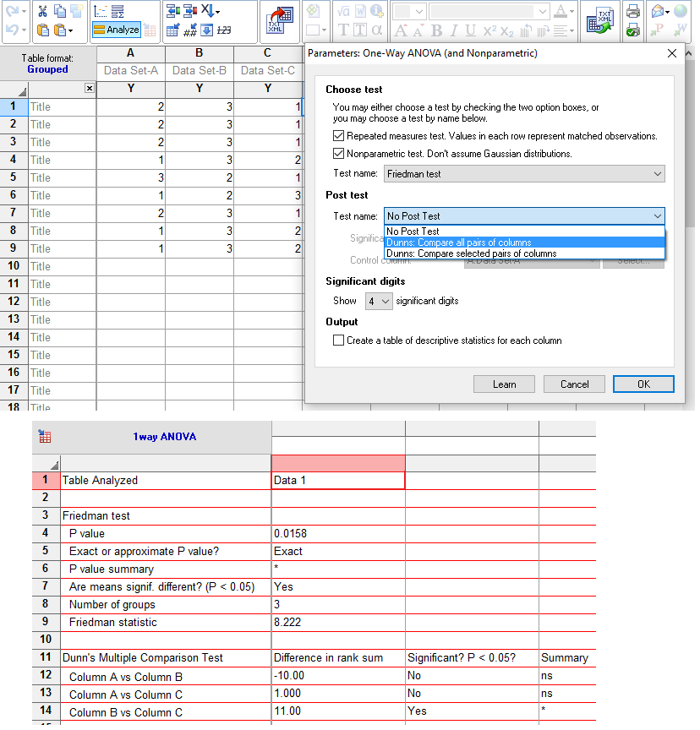Click the send to PowerPoint icon
The height and width of the screenshot is (730, 700).
point(657,30)
